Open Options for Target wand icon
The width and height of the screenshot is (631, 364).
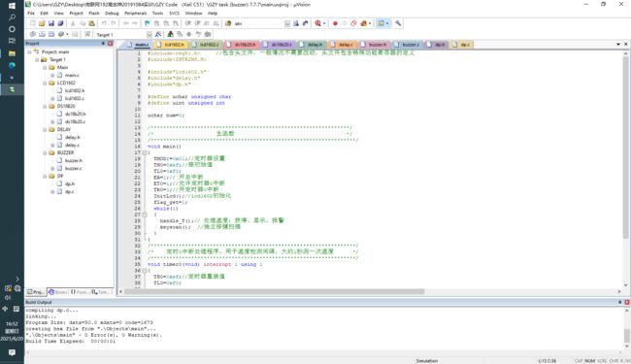158,34
